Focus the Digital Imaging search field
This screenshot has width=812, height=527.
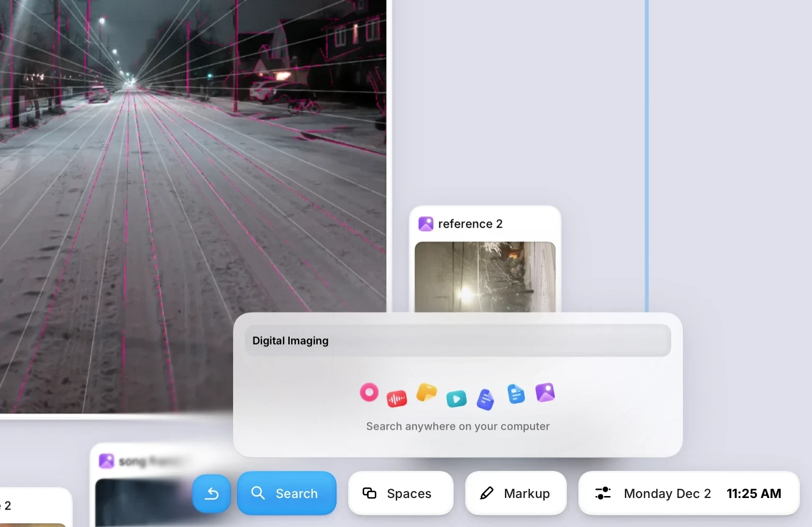(458, 341)
